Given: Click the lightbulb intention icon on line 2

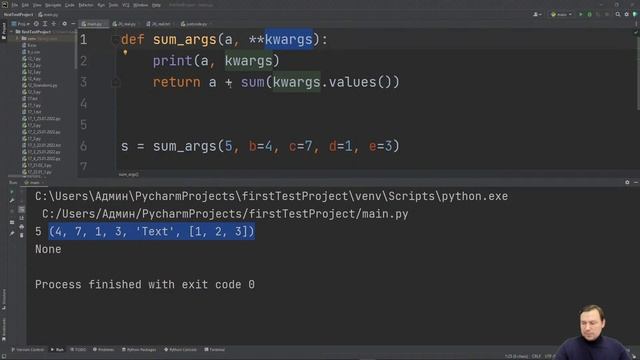Looking at the screenshot, I should [x=125, y=52].
